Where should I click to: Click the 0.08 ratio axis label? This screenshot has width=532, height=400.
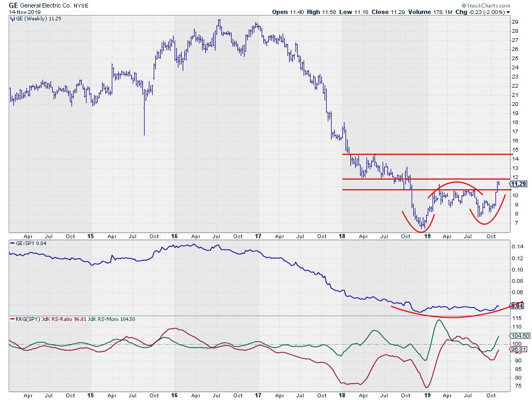517,281
